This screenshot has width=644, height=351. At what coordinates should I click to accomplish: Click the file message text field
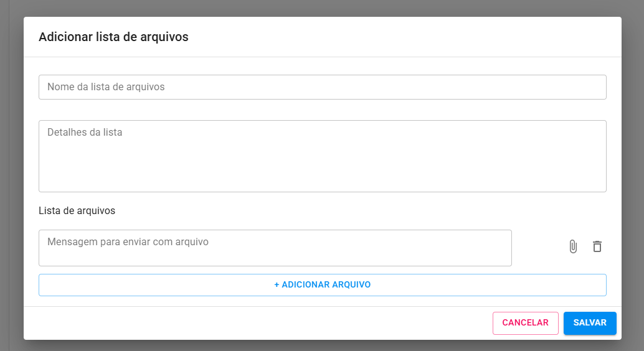click(x=275, y=248)
